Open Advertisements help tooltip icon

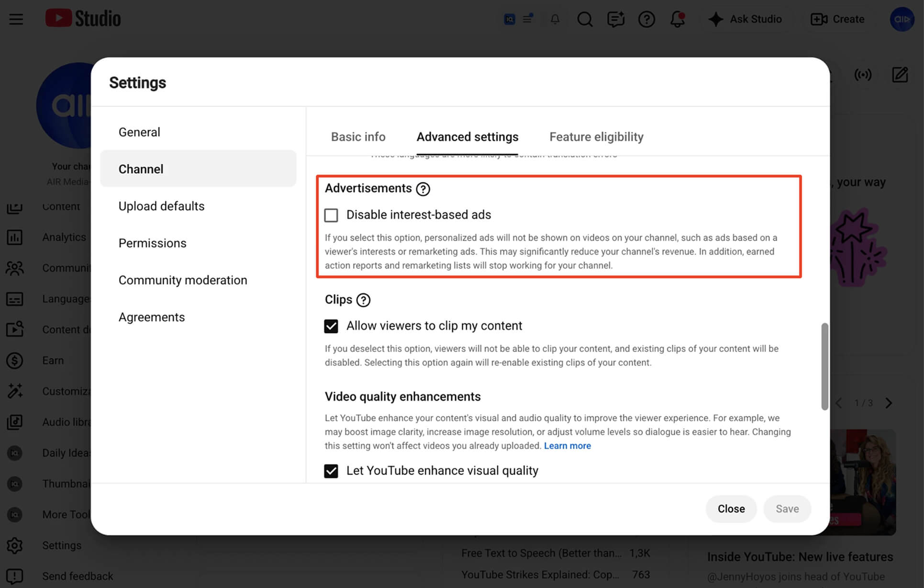pos(423,189)
